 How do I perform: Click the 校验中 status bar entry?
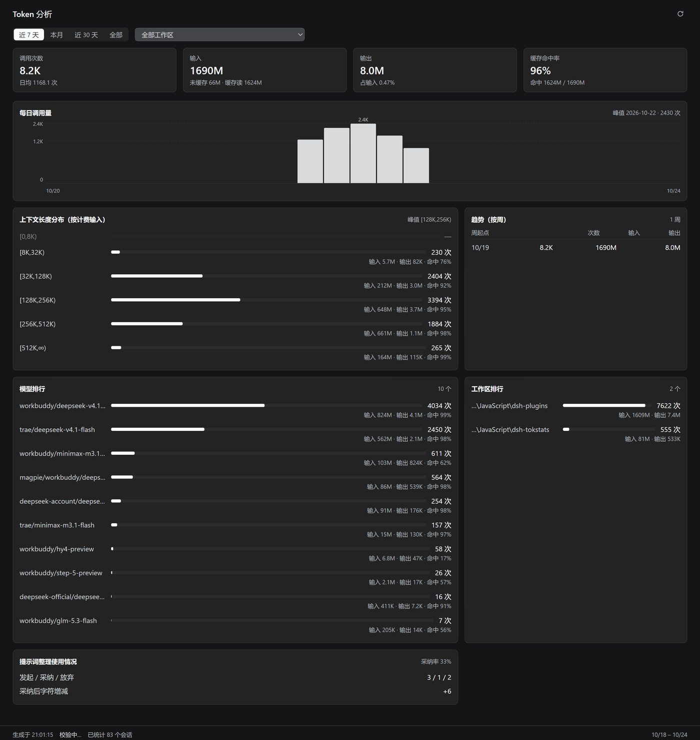(x=70, y=734)
